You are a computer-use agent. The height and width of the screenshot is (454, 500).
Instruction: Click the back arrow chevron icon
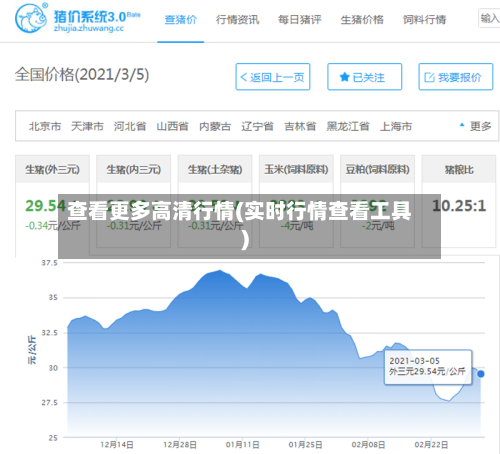pos(243,77)
